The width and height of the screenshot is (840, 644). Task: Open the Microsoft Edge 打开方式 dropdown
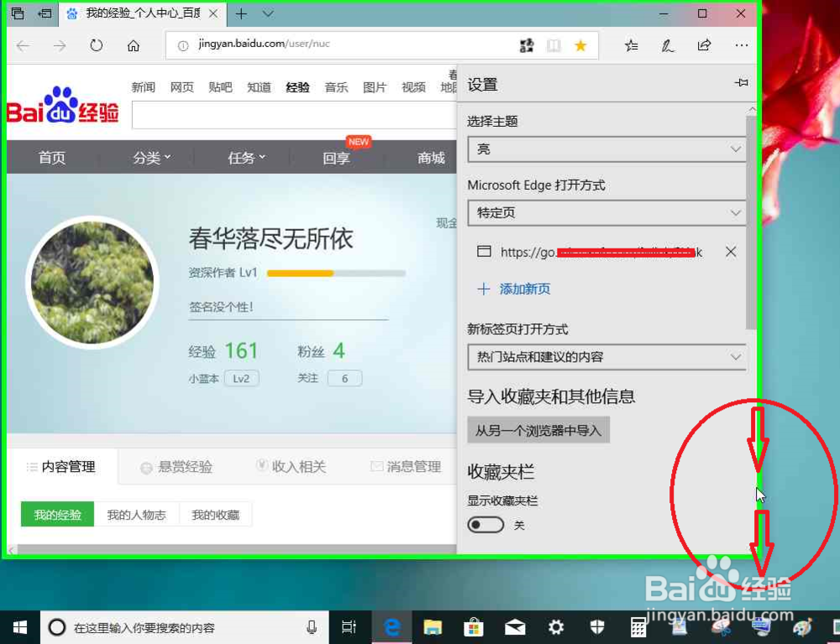(x=606, y=212)
